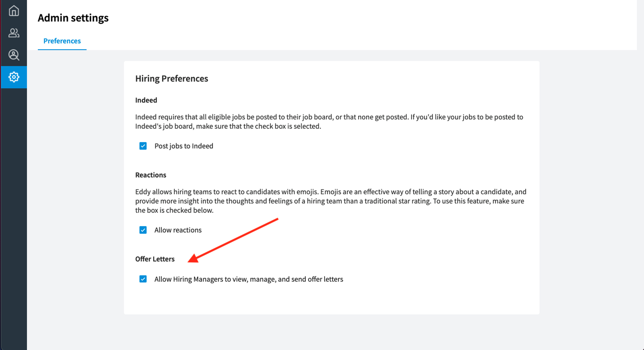The height and width of the screenshot is (350, 644).
Task: Click the 'Post jobs to Indeed' label
Action: (x=184, y=146)
